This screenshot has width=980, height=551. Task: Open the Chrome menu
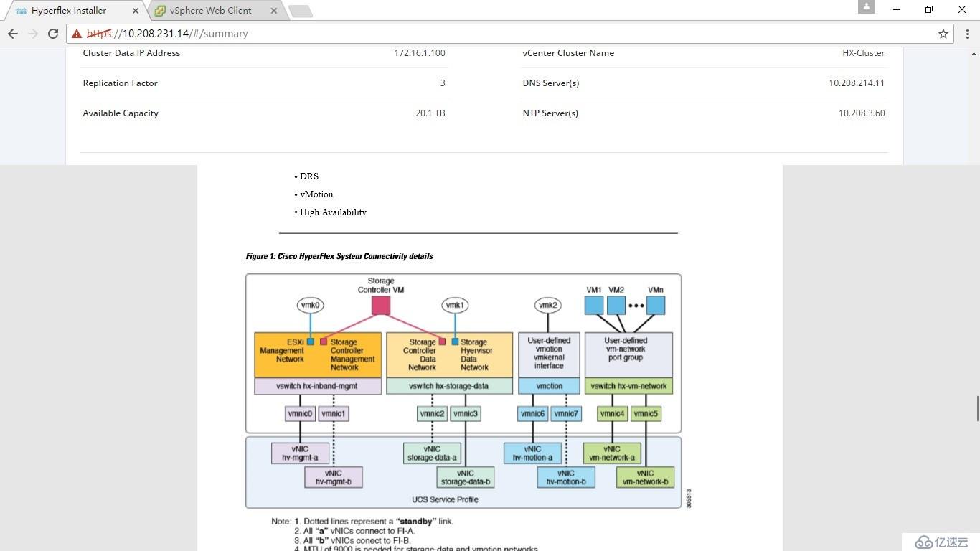966,34
